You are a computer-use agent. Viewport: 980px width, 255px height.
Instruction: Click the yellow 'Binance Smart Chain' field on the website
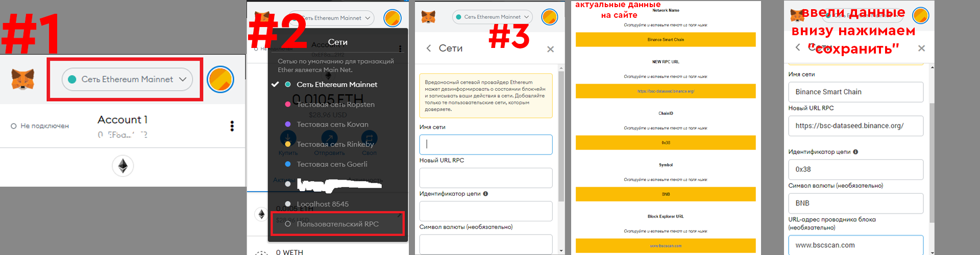pos(666,39)
